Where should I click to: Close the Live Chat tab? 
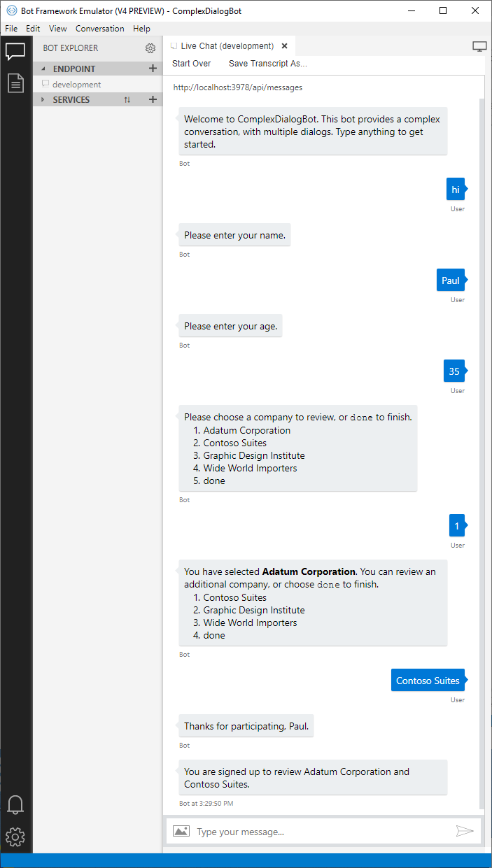pyautogui.click(x=284, y=46)
